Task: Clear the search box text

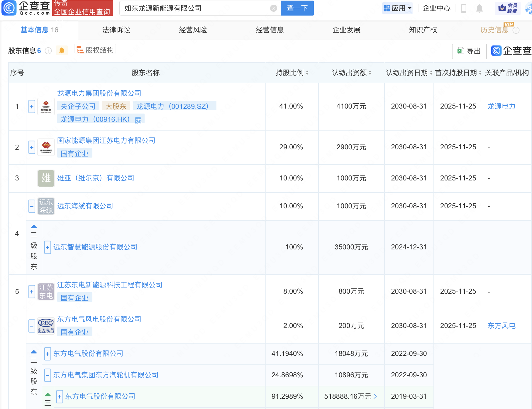Action: [273, 8]
